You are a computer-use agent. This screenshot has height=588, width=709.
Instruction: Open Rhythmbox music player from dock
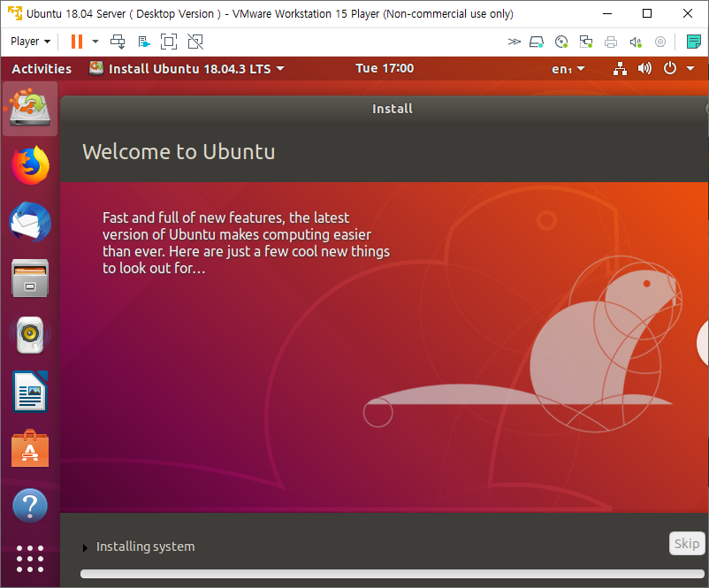point(30,335)
